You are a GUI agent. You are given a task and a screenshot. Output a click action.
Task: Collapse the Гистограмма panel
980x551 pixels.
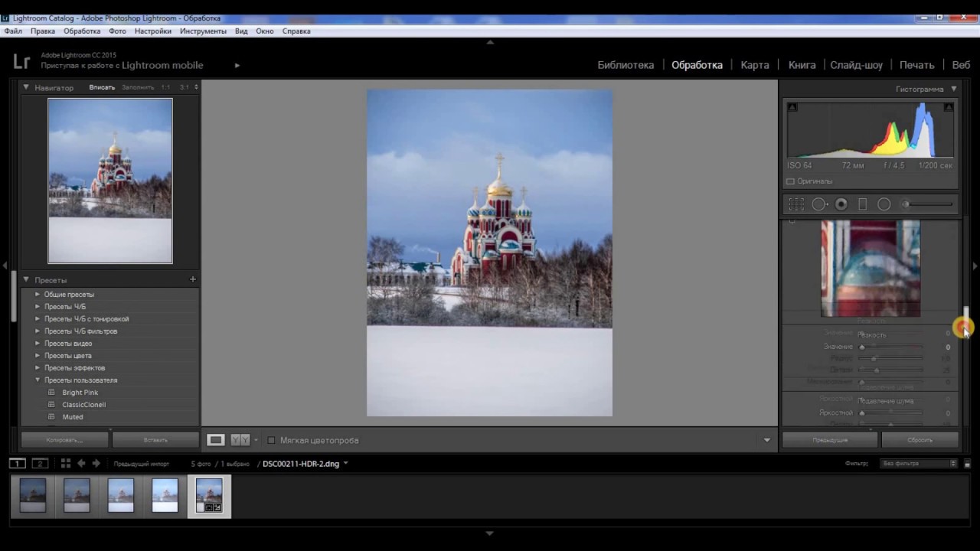[954, 89]
